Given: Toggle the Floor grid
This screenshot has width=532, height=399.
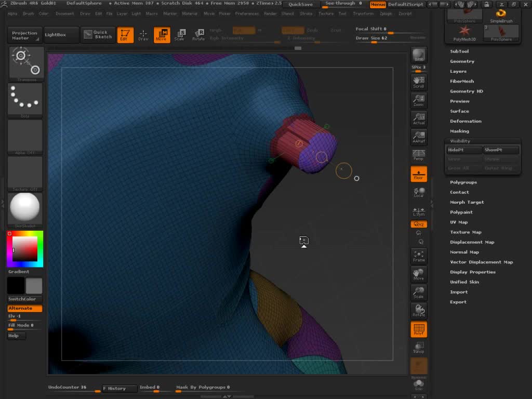Looking at the screenshot, I should 419,174.
